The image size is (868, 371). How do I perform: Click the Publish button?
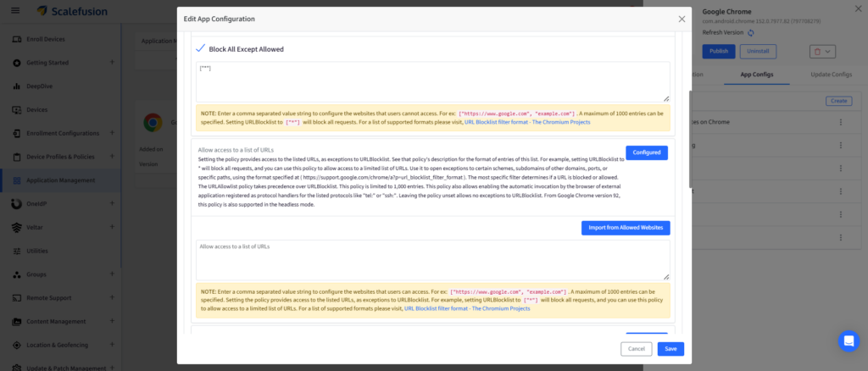(719, 52)
